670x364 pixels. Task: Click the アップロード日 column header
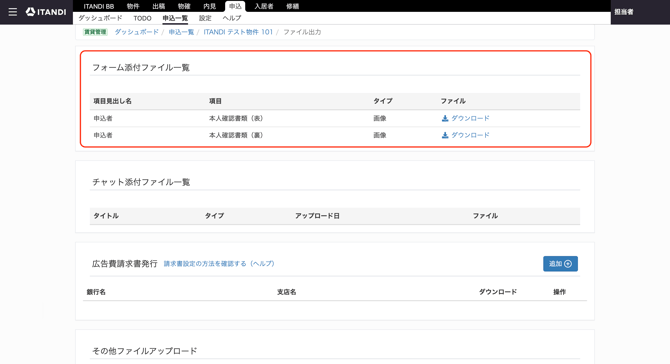317,216
